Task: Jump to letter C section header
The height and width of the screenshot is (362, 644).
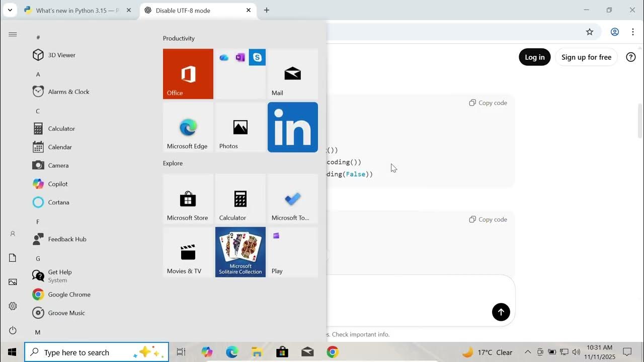Action: (x=38, y=111)
